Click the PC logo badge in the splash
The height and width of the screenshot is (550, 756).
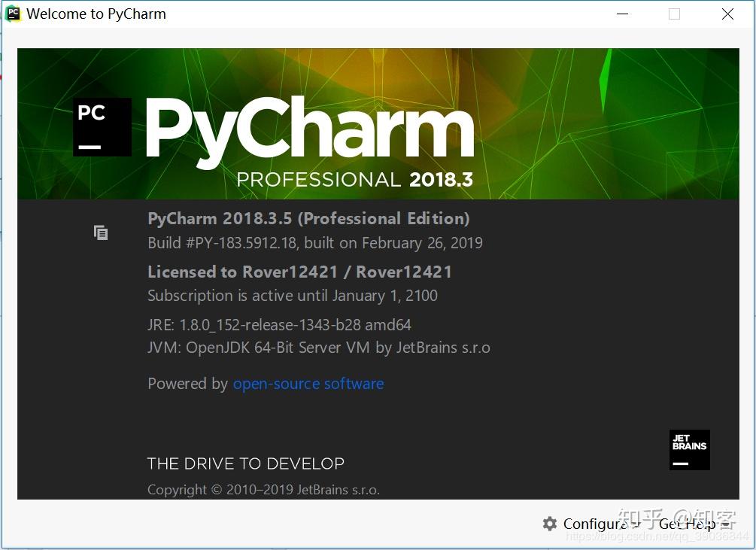[x=102, y=126]
